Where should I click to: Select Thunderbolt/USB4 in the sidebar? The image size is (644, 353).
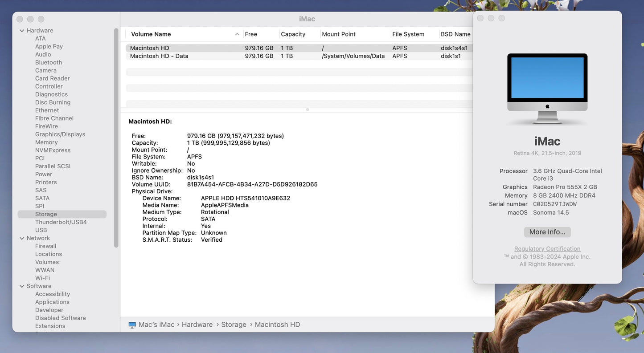click(x=61, y=222)
